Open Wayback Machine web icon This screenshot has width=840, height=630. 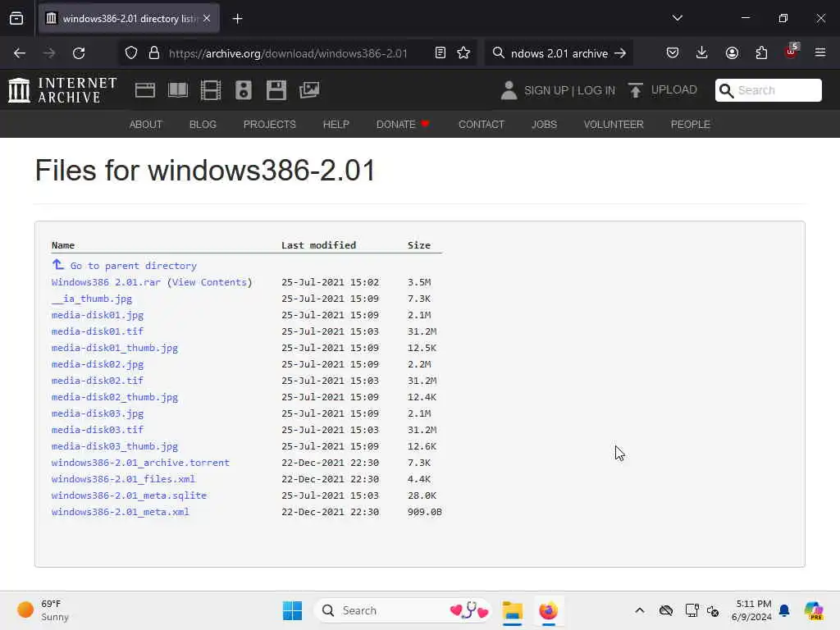pos(144,90)
